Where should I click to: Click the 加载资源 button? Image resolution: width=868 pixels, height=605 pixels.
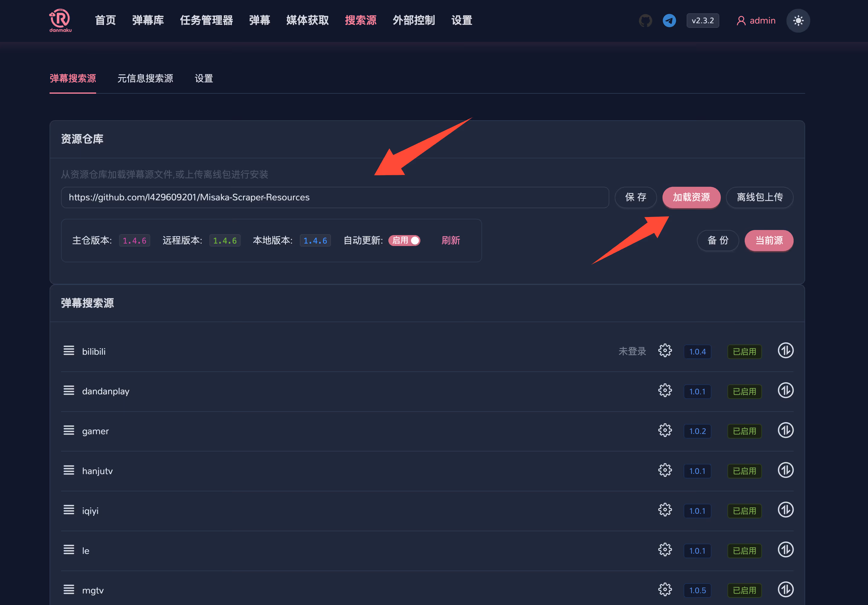[x=691, y=197]
